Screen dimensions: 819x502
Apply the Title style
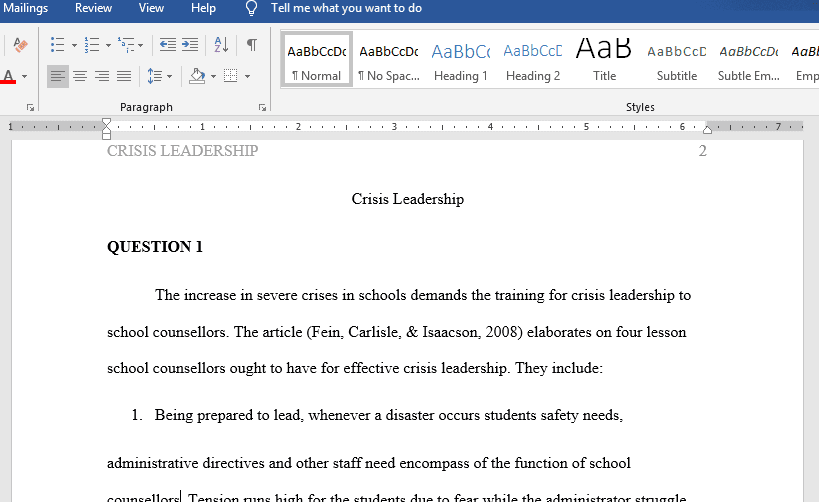604,59
